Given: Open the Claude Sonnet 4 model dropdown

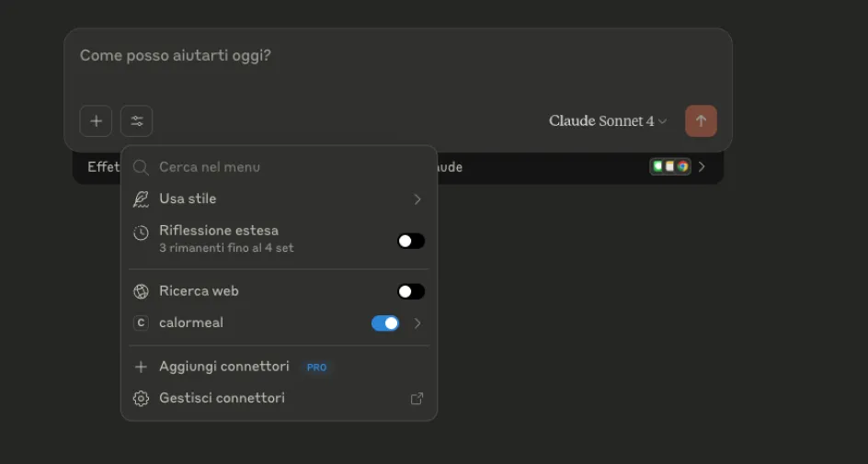Looking at the screenshot, I should coord(608,121).
